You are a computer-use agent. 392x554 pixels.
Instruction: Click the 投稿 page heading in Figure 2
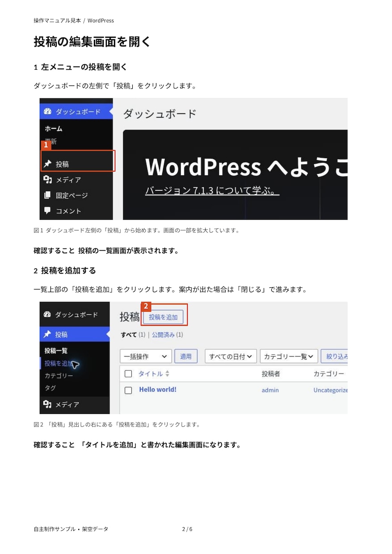130,317
